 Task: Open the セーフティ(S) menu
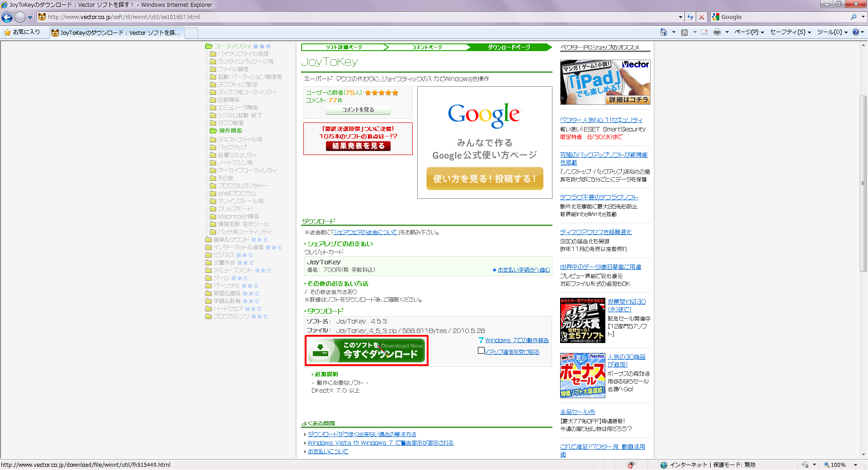790,32
